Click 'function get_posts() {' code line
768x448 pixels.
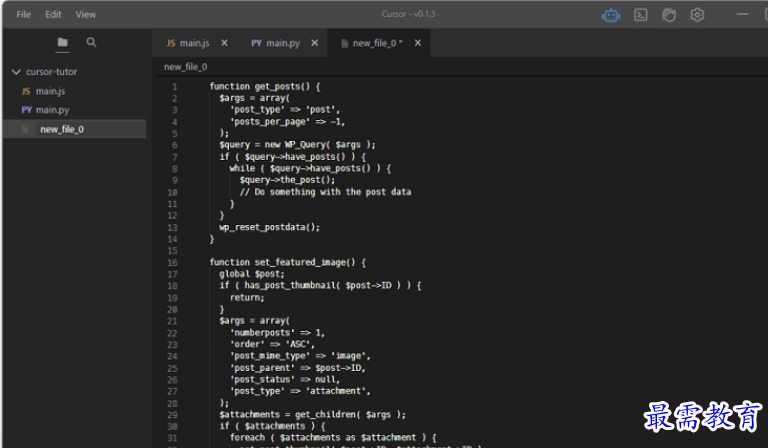(x=265, y=87)
